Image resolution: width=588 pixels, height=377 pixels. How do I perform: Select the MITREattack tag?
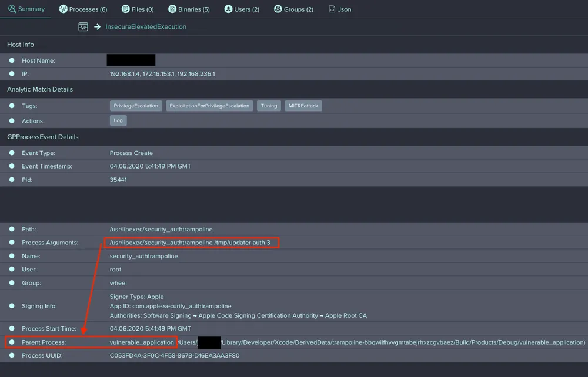[x=303, y=106]
